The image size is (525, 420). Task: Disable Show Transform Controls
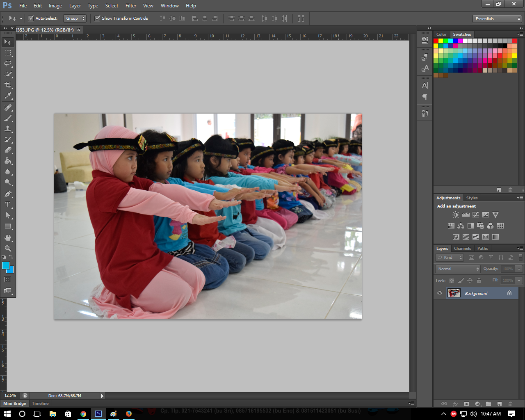tap(98, 18)
